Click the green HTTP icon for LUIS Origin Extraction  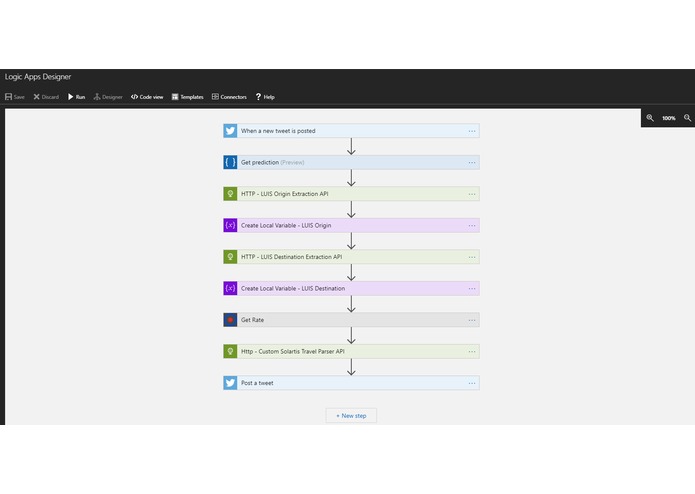coord(230,194)
